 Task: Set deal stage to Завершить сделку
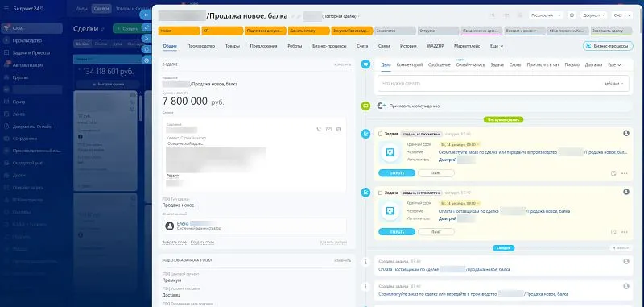tap(611, 31)
